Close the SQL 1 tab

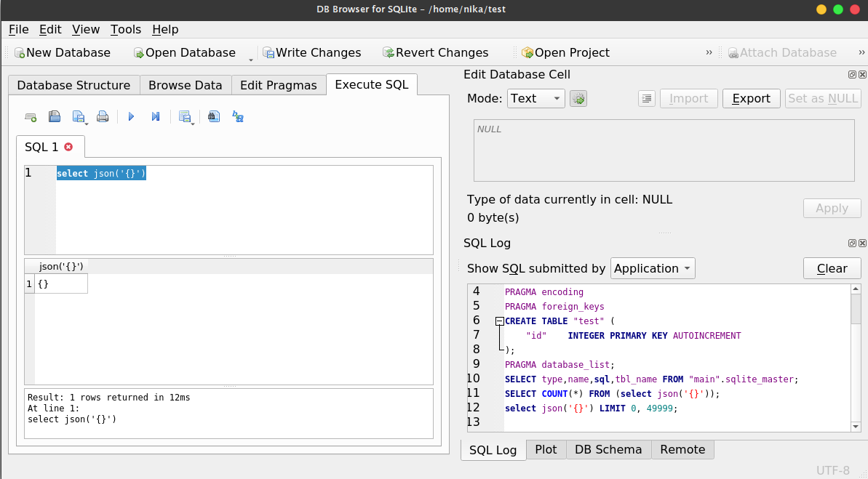click(x=69, y=146)
